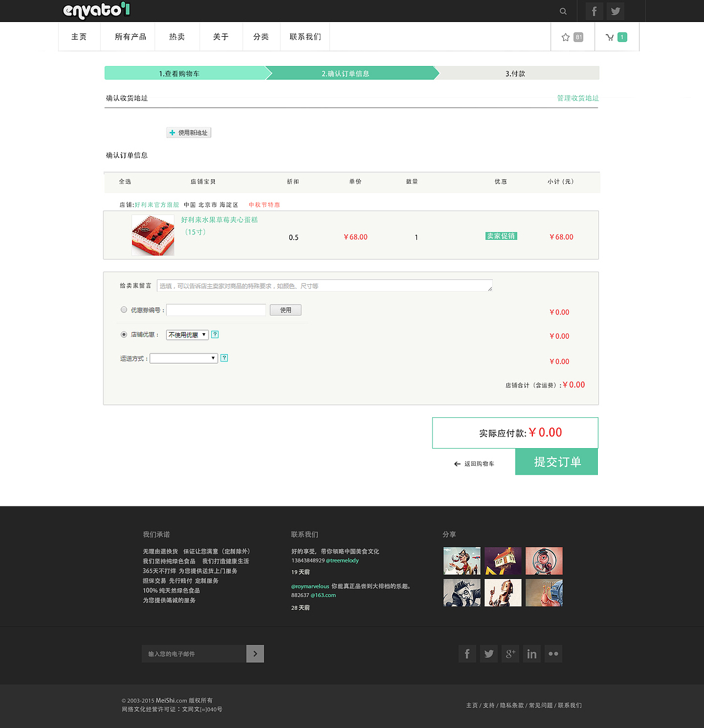Open Twitter from the header icon

615,11
